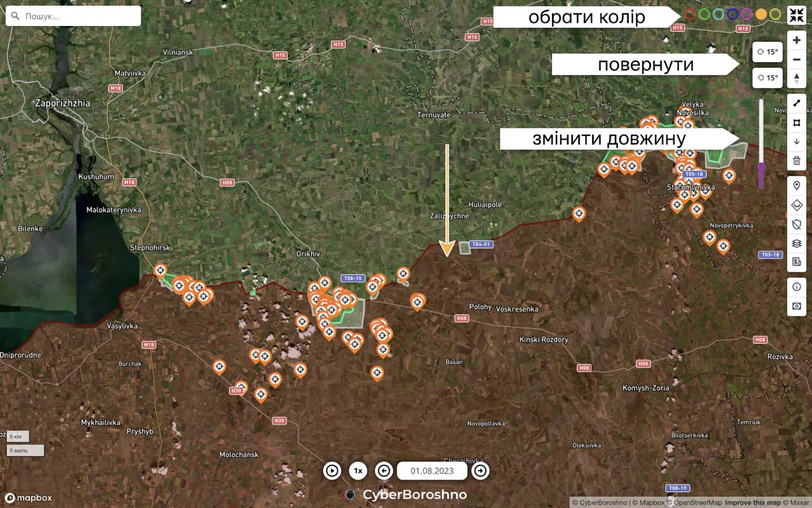Image resolution: width=812 pixels, height=508 pixels.
Task: Delete drawings with the trash icon
Action: pyautogui.click(x=797, y=161)
